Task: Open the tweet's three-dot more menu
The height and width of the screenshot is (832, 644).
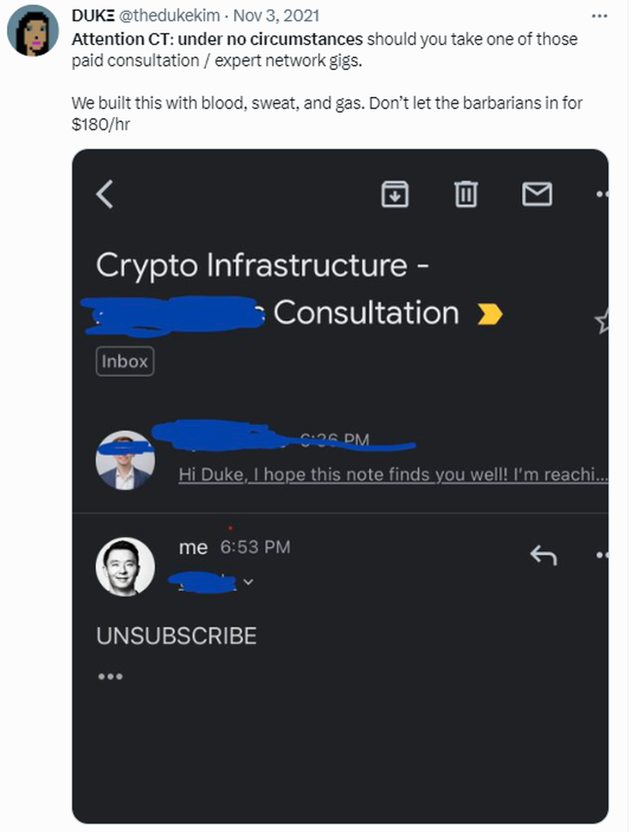Action: 599,16
